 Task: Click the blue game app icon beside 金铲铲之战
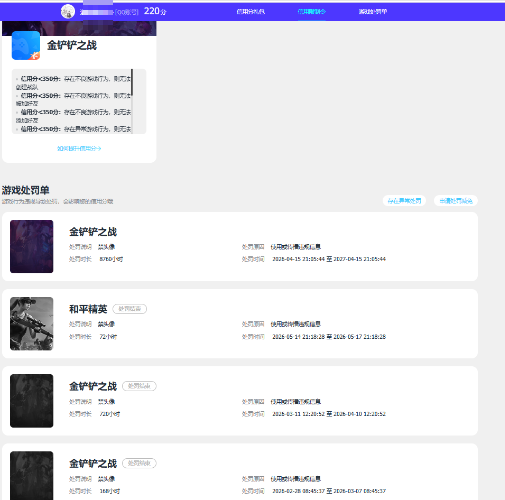(26, 46)
